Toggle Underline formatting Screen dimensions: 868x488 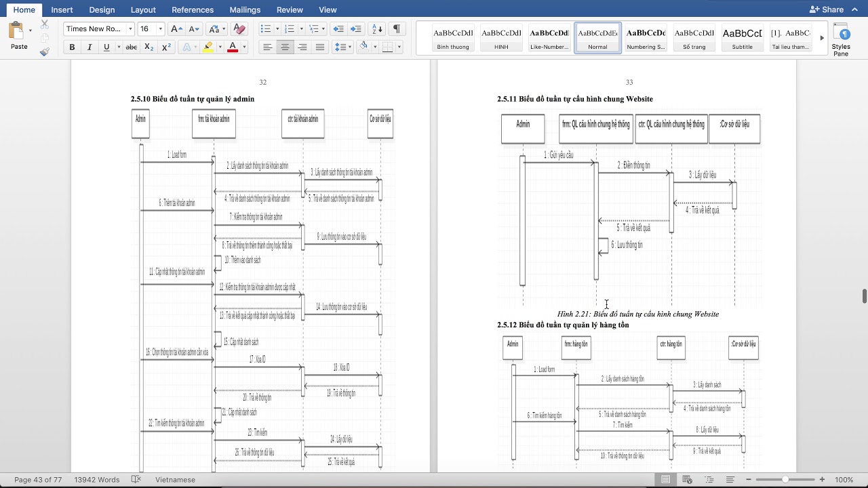point(106,47)
